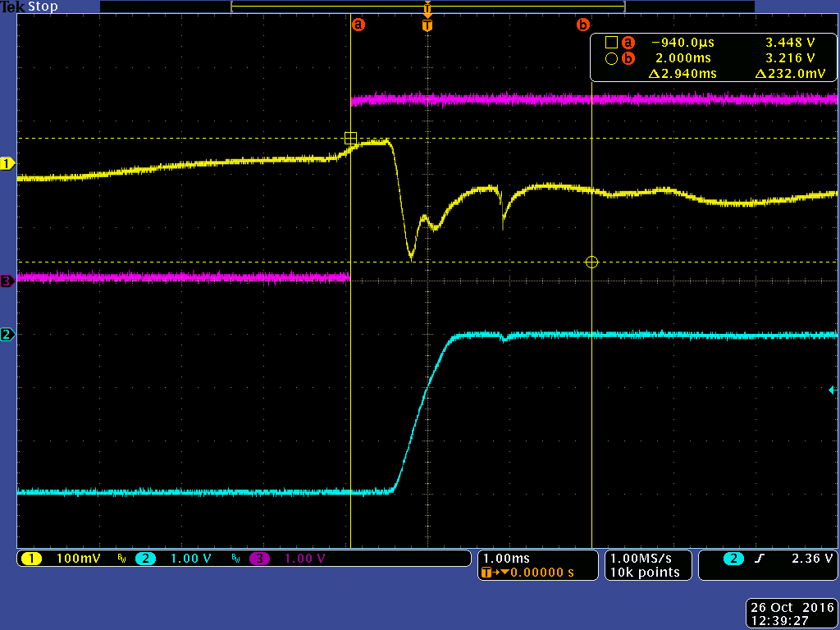
Task: Select cursor b label at top
Action: [x=582, y=25]
